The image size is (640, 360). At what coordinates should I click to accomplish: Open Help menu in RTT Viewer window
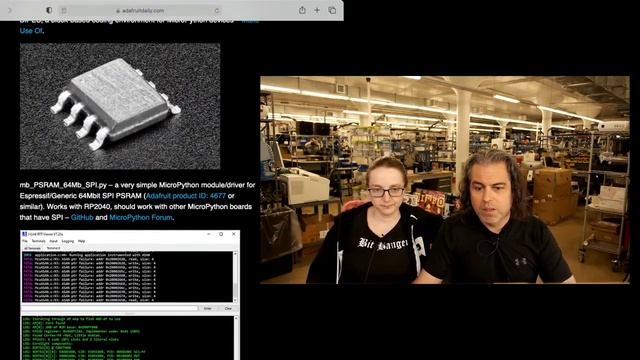click(82, 241)
